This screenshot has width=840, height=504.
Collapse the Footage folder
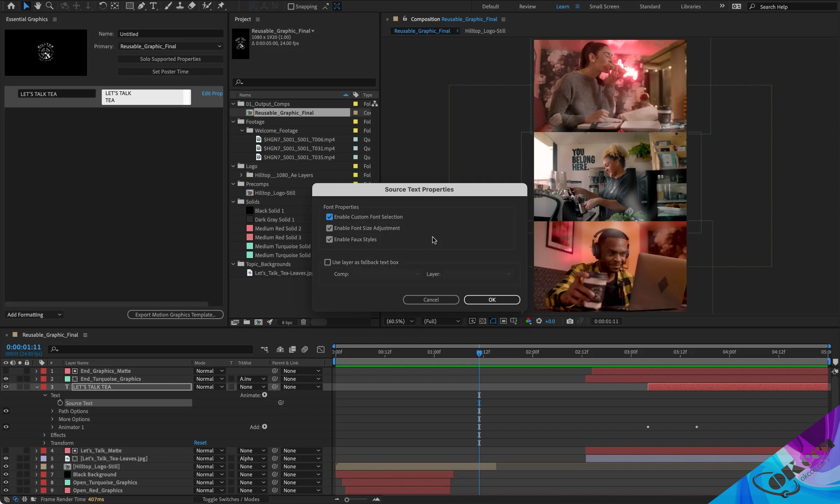coord(233,122)
